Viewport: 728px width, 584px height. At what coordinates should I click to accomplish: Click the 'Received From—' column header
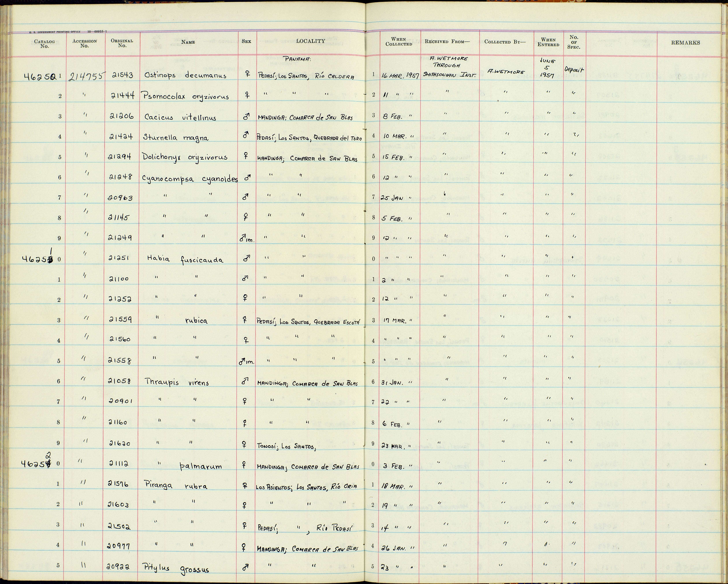pos(447,42)
